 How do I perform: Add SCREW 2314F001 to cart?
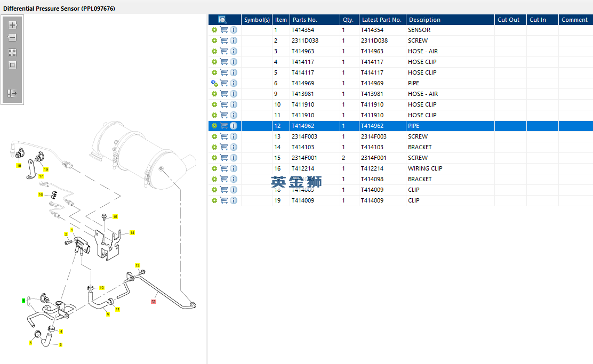click(225, 158)
